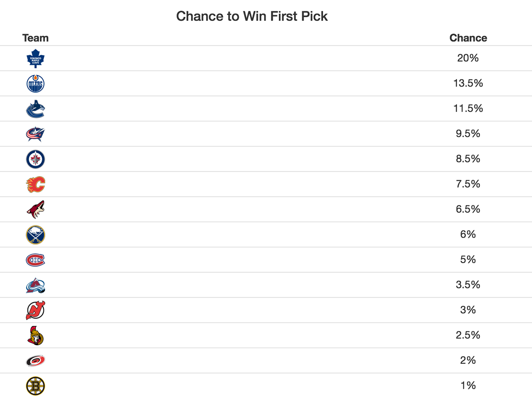Select the Montreal Canadiens logo
This screenshot has width=532, height=406.
[x=35, y=260]
